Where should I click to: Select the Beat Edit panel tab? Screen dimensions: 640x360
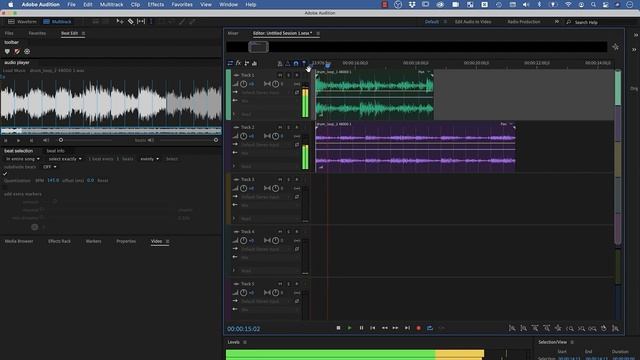(69, 33)
